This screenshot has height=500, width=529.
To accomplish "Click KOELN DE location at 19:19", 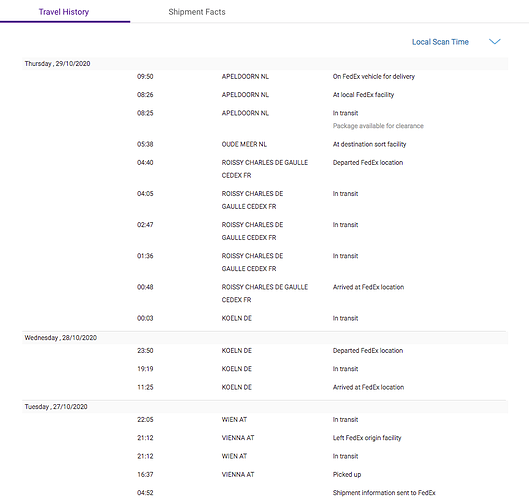I will [236, 369].
